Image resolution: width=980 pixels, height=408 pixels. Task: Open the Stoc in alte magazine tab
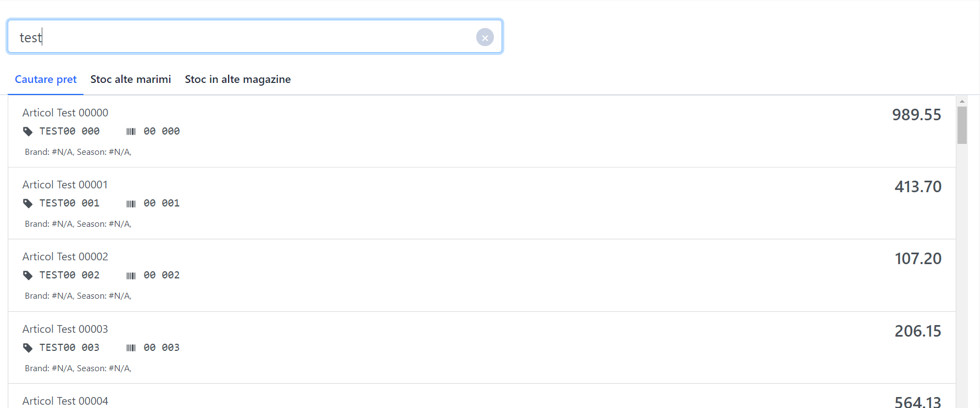point(238,79)
